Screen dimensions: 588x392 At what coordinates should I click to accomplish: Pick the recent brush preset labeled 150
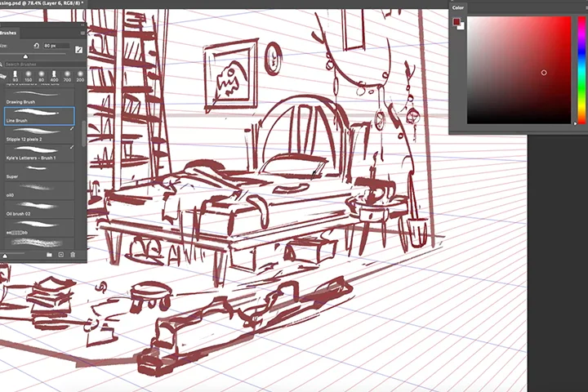coord(28,76)
